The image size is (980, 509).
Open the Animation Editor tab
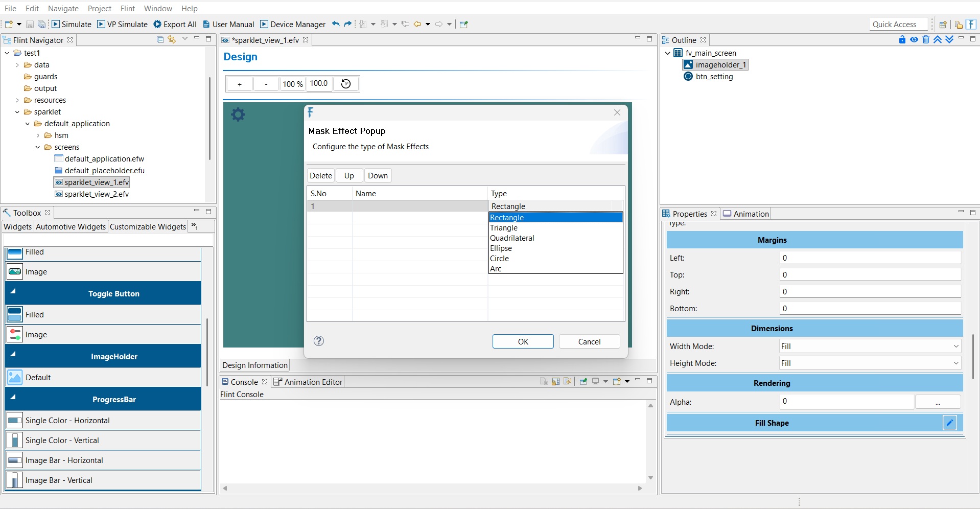pyautogui.click(x=308, y=382)
